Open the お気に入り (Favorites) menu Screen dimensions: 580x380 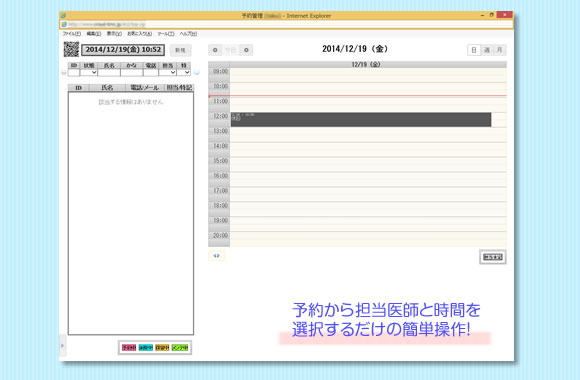[x=139, y=34]
